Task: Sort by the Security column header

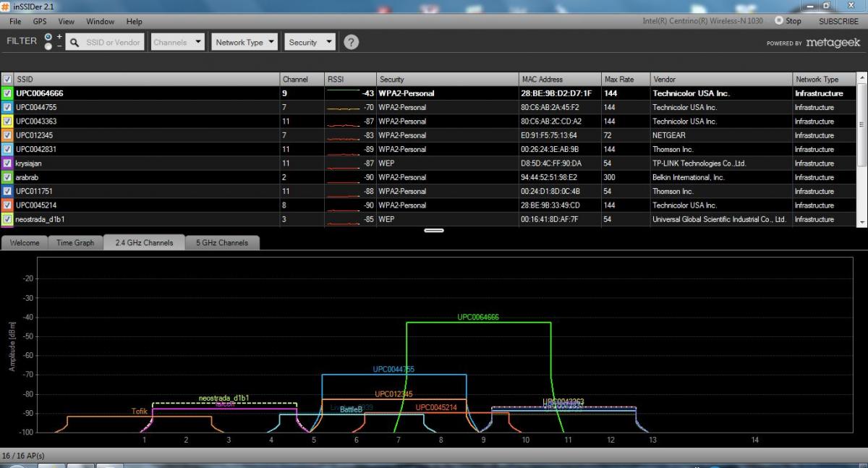Action: (x=446, y=79)
